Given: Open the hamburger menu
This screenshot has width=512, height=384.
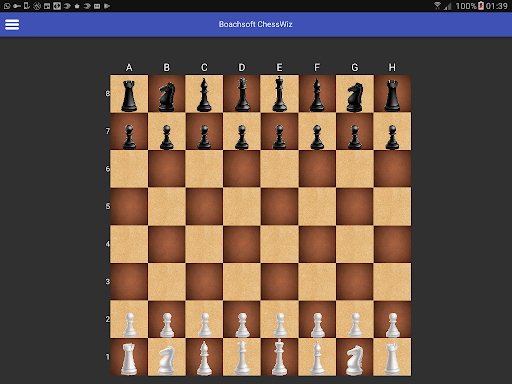Looking at the screenshot, I should (x=12, y=24).
